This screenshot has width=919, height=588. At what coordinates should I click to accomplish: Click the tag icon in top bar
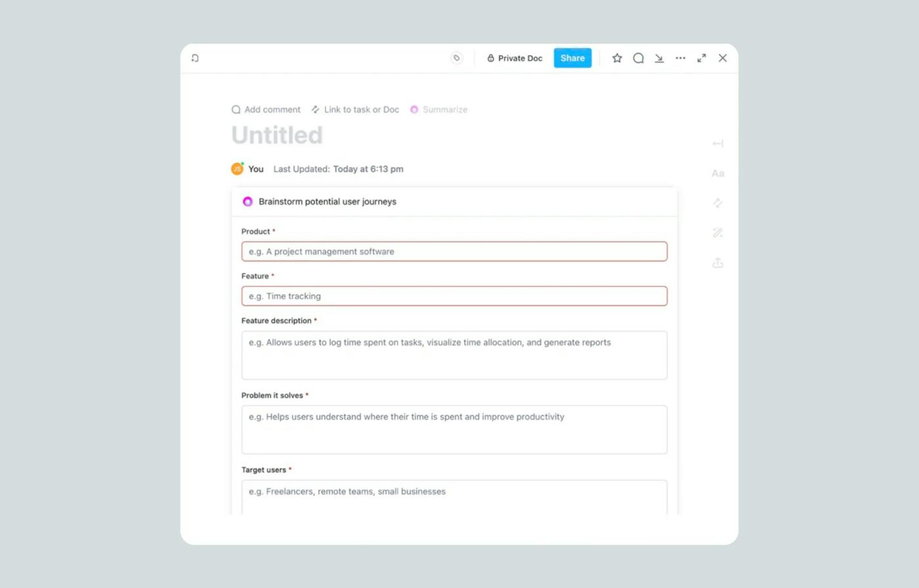457,58
